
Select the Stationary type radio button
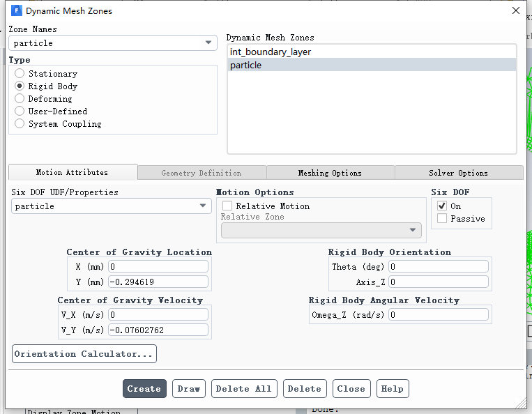(20, 74)
